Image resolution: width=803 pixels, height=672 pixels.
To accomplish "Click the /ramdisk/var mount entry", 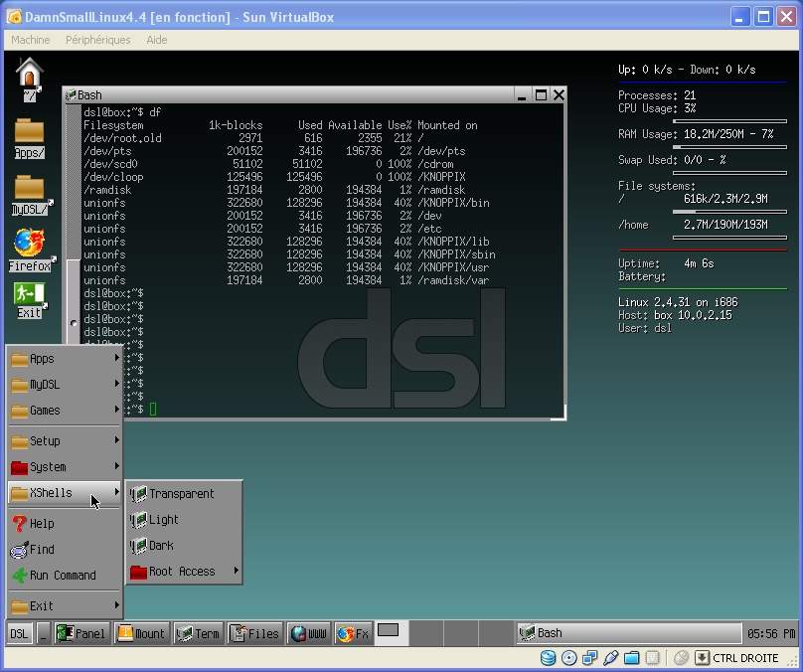I will click(x=453, y=280).
